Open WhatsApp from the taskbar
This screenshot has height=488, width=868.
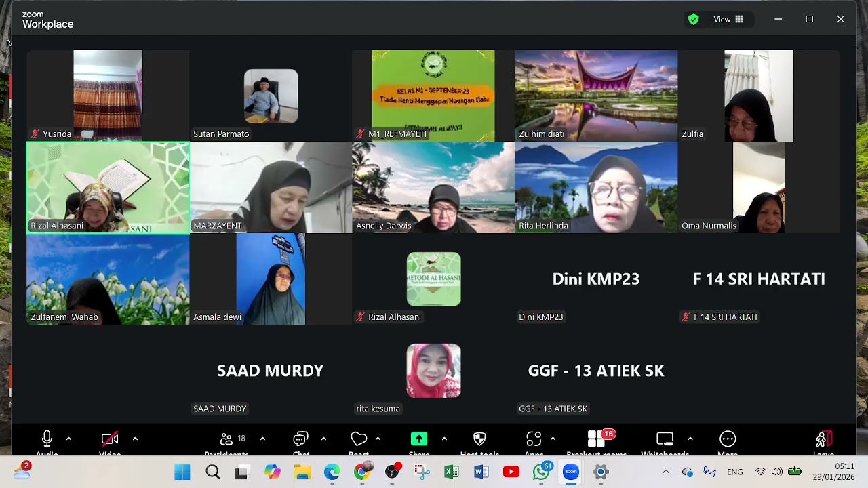point(541,472)
